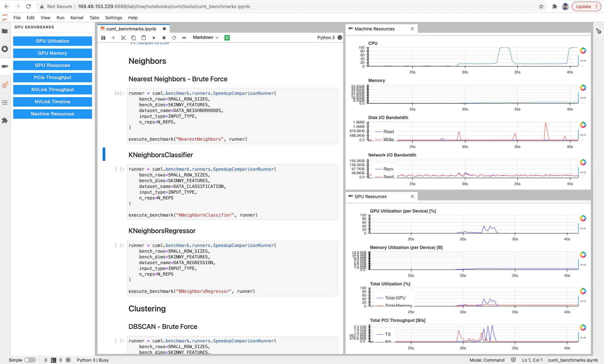The image size is (604, 364).
Task: Click the Python 3 kernel name
Action: 326,38
